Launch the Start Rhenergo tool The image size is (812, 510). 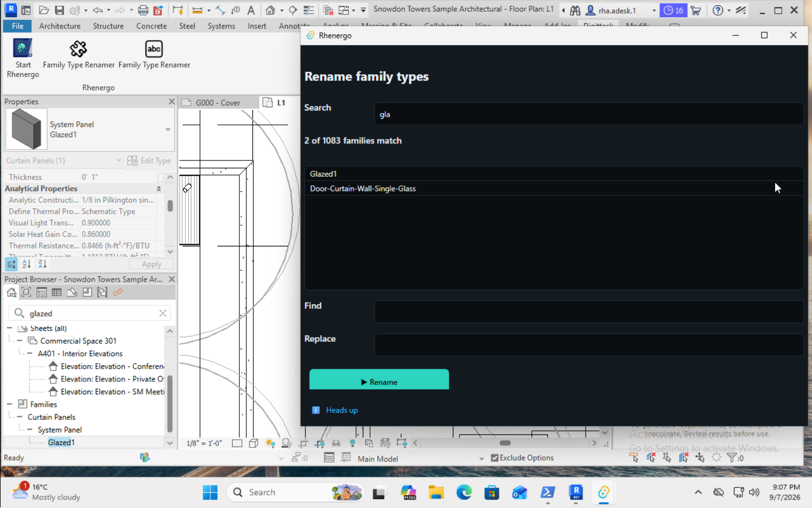23,58
